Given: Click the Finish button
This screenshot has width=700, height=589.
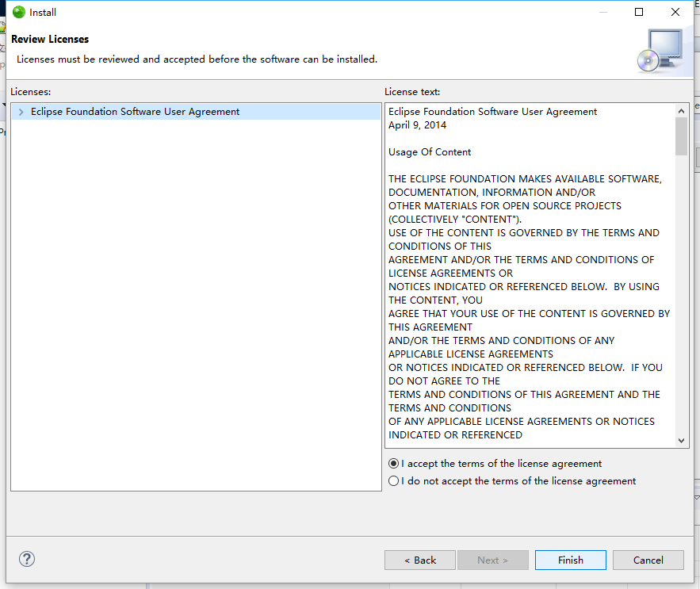Looking at the screenshot, I should 571,560.
